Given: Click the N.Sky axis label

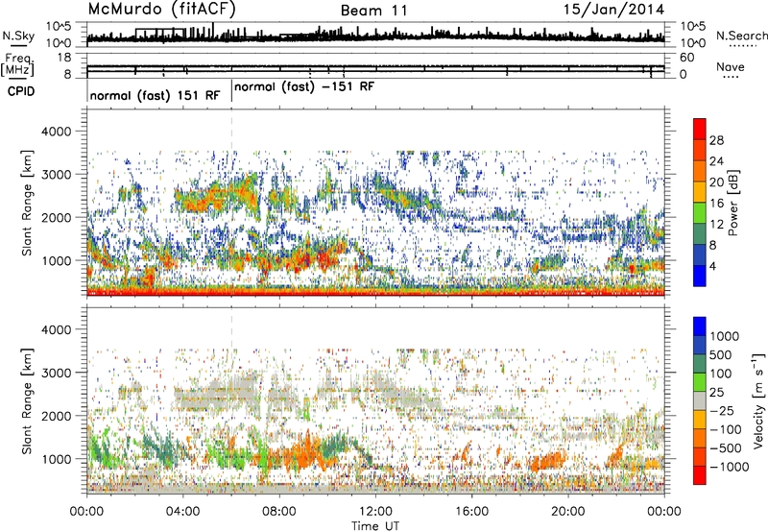Looking at the screenshot, I should (18, 36).
